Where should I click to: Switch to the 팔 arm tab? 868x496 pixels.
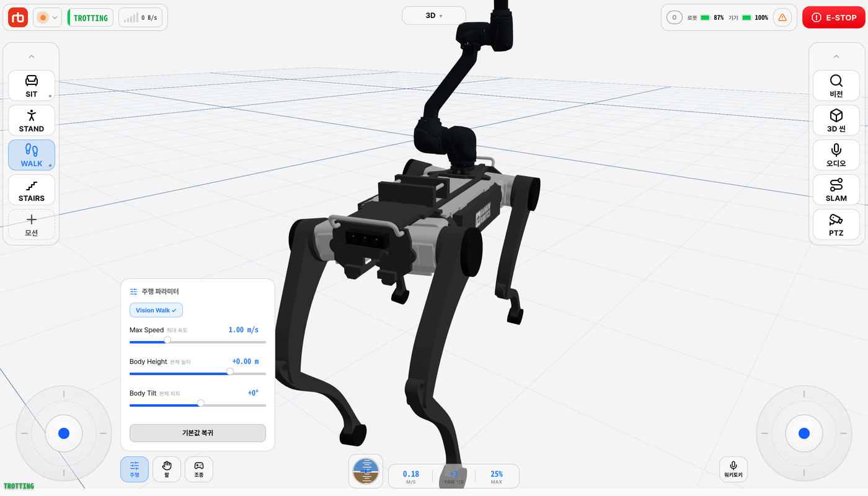(x=167, y=469)
